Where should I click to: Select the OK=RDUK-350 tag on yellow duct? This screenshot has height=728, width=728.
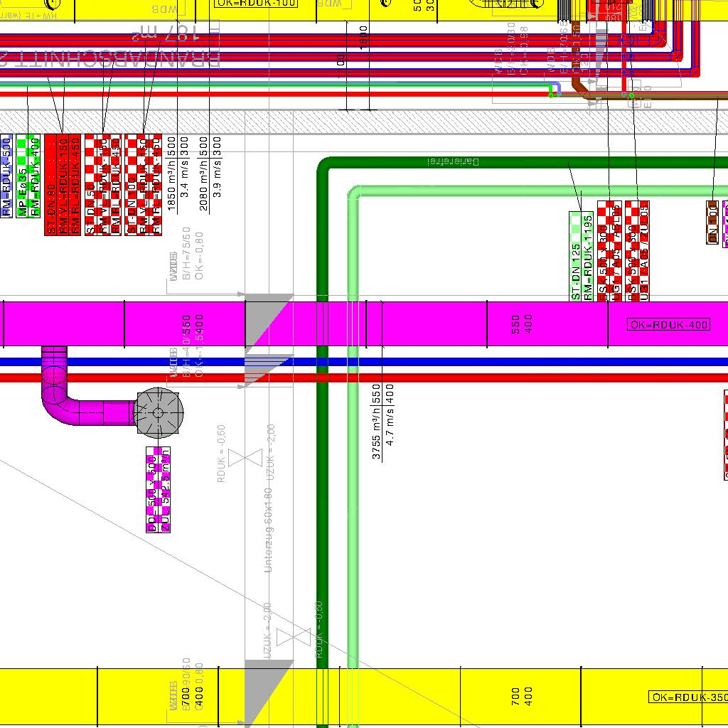pos(688,697)
